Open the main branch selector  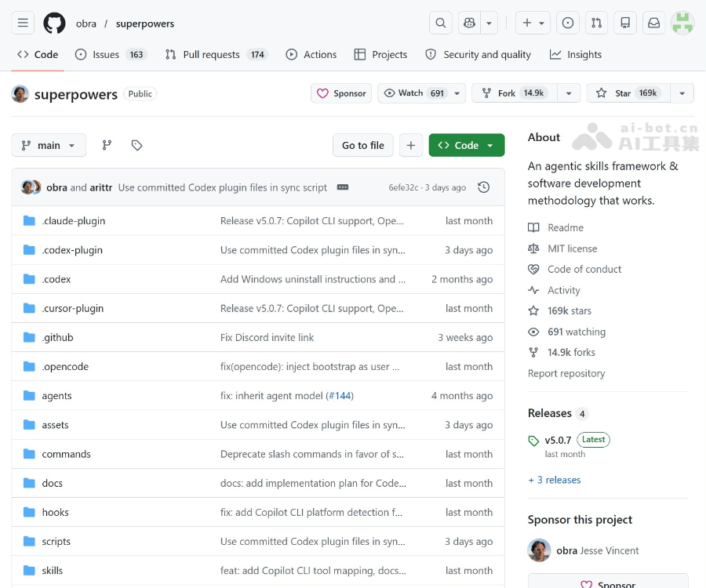[49, 145]
